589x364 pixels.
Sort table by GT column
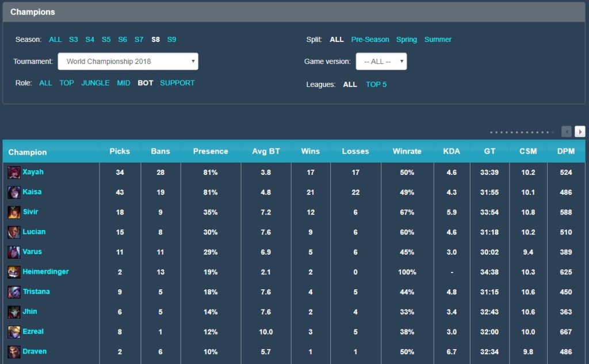(x=489, y=151)
